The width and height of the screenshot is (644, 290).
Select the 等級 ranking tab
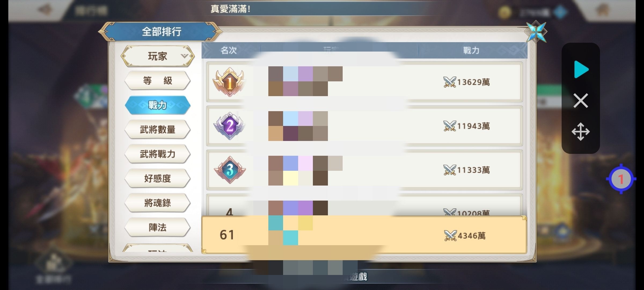click(x=158, y=80)
